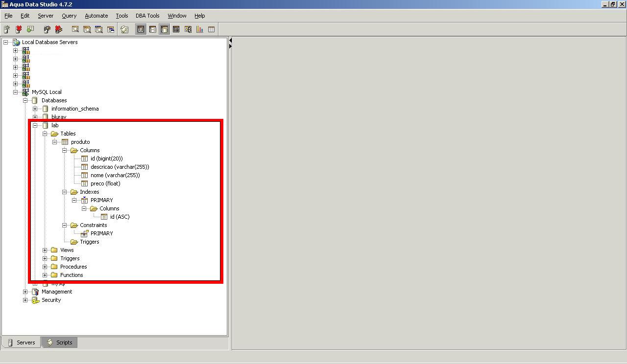Image resolution: width=627 pixels, height=364 pixels.
Task: Select the Local Database Servers root label
Action: pyautogui.click(x=49, y=42)
